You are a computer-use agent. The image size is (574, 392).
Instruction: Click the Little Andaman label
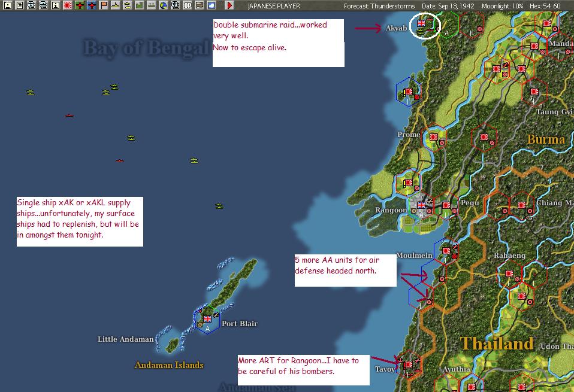click(x=126, y=339)
